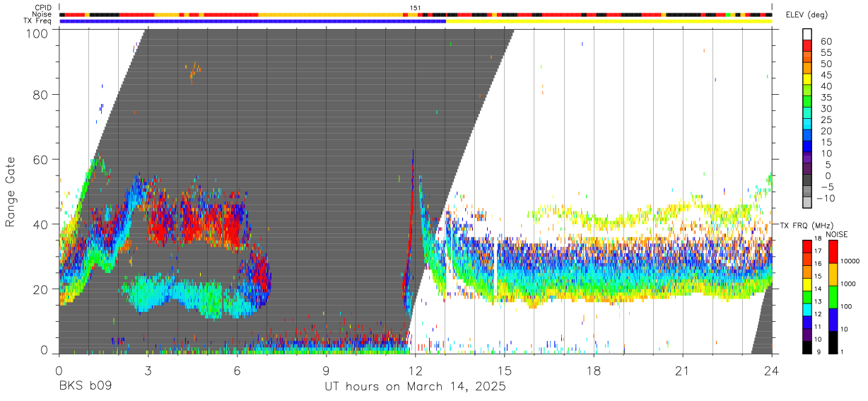Click the 35 label on ELEV scale
Image resolution: width=868 pixels, height=401 pixels.
pos(827,98)
